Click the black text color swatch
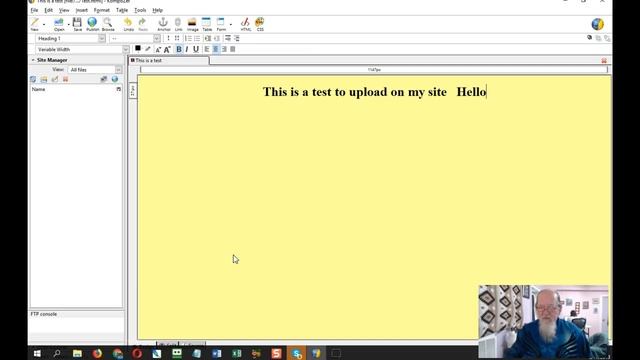This screenshot has width=640, height=360. click(138, 49)
